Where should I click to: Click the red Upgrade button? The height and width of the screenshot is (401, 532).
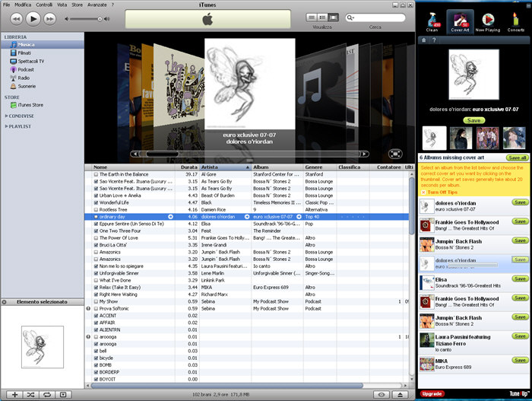click(432, 393)
